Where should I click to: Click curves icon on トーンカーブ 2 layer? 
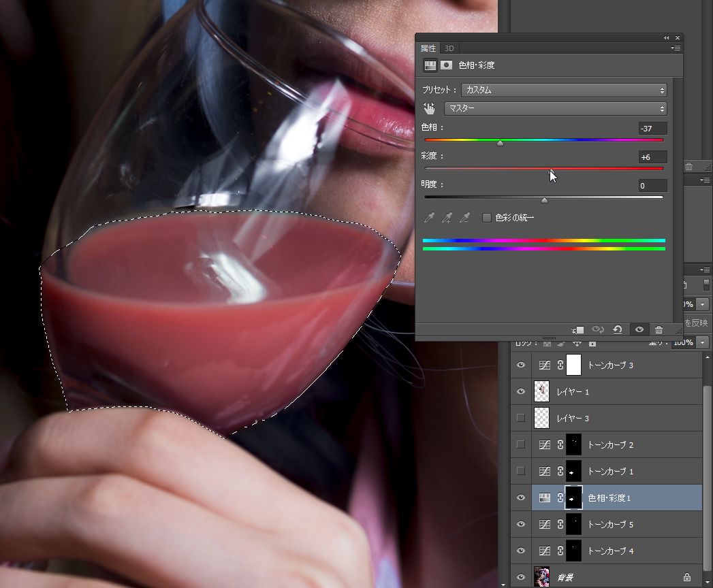pos(544,445)
